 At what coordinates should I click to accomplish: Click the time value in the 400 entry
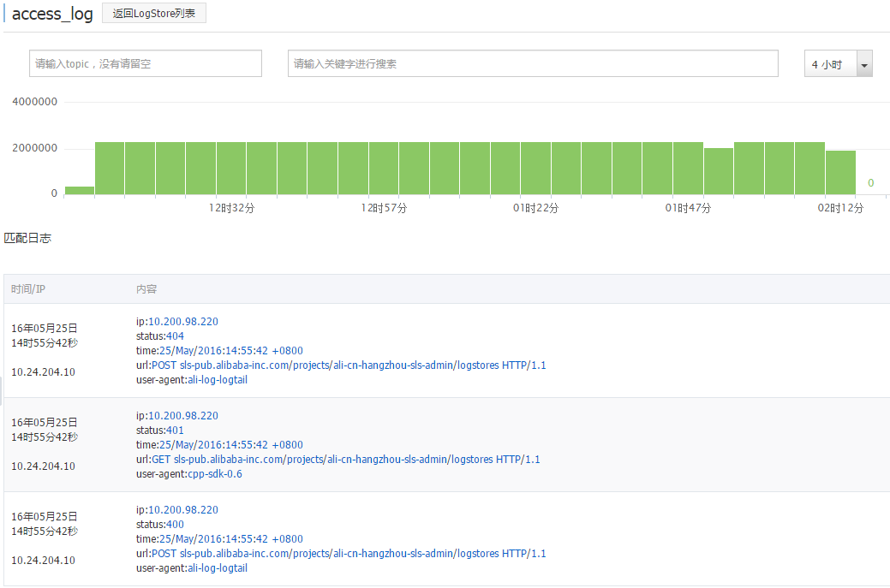231,539
